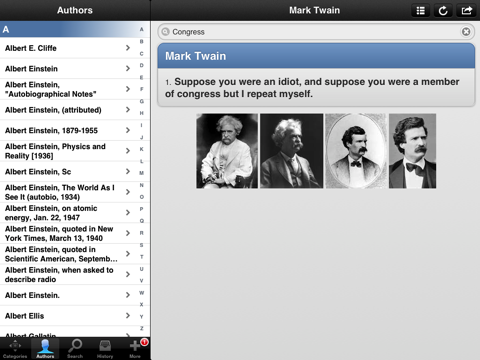Open Albert Einstein (attributed) row
Image resolution: width=480 pixels, height=360 pixels.
[68, 110]
